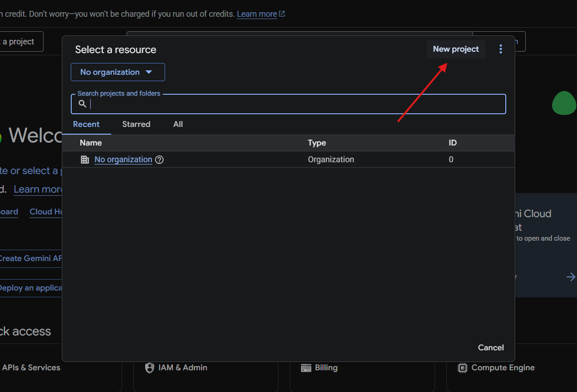The height and width of the screenshot is (392, 577).
Task: Cancel the Select a resource dialog
Action: [x=491, y=348]
